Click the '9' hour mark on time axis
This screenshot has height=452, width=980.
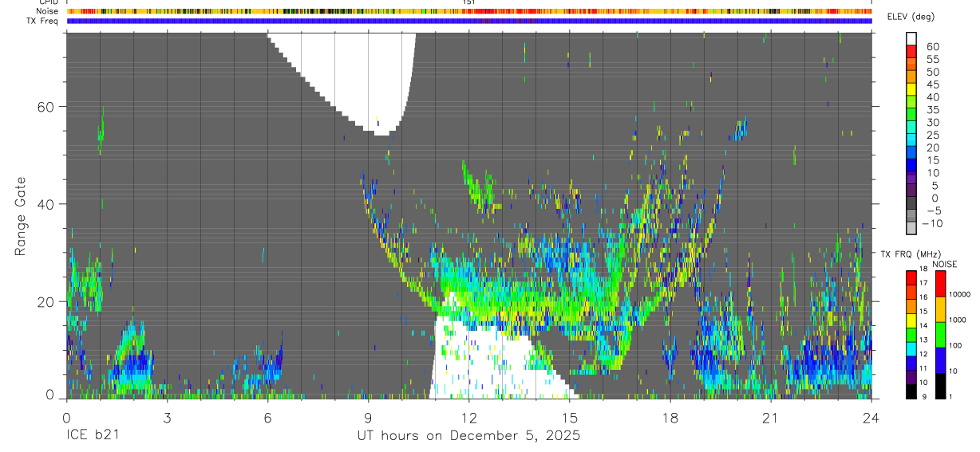pyautogui.click(x=368, y=417)
